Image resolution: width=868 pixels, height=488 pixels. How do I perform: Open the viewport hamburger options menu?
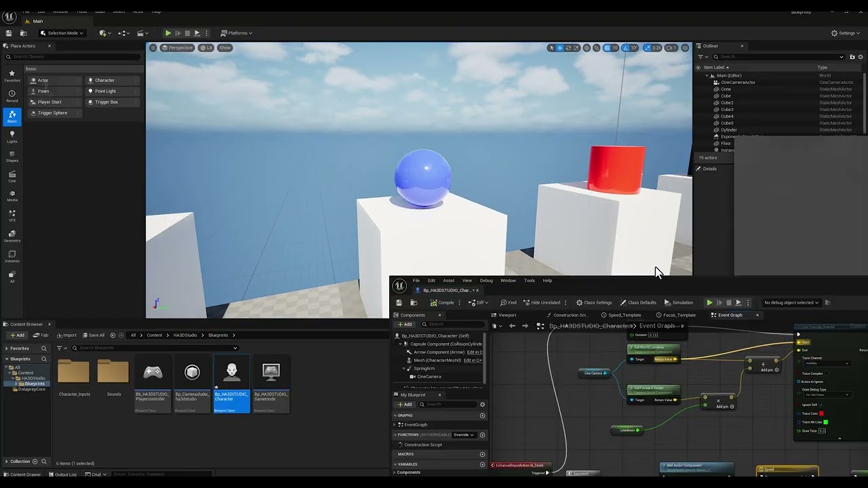153,47
